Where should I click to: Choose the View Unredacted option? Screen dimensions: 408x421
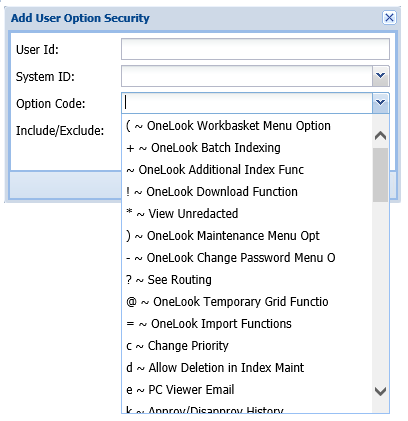click(247, 214)
